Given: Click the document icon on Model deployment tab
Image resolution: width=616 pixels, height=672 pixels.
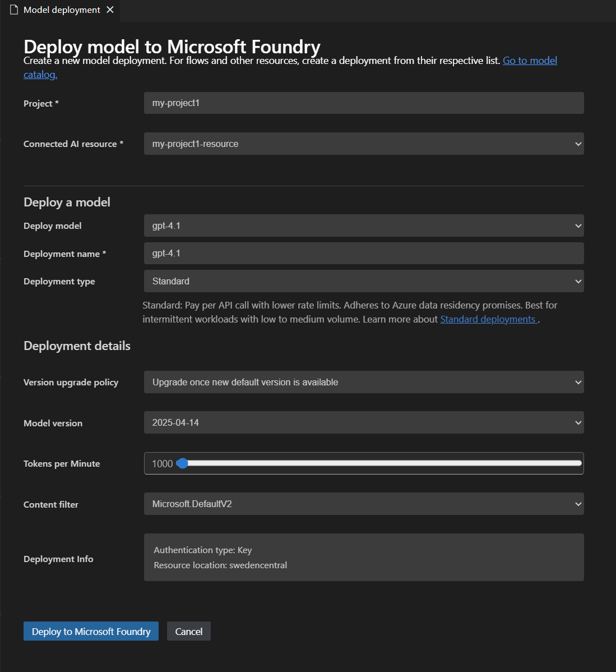Looking at the screenshot, I should click(13, 10).
